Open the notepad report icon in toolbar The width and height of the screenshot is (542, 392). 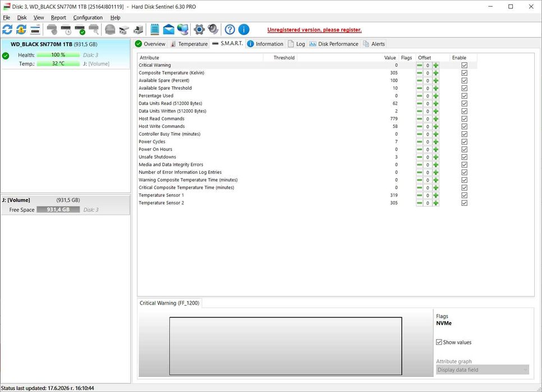(x=154, y=30)
